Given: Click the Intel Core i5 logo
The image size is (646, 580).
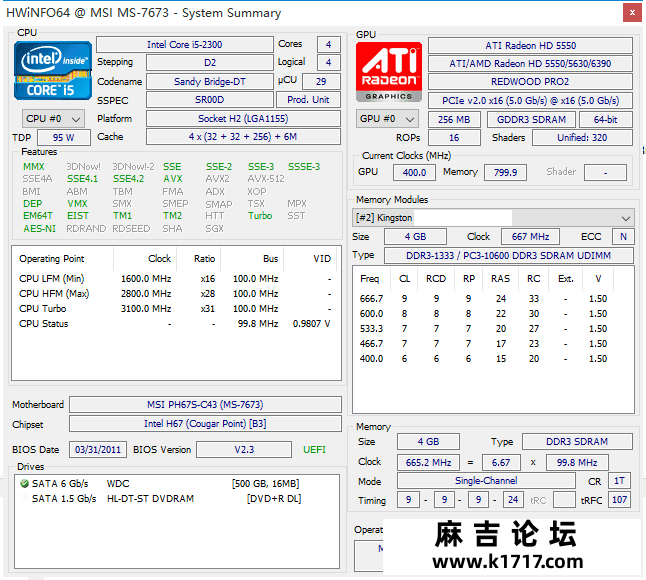Looking at the screenshot, I should pos(53,70).
